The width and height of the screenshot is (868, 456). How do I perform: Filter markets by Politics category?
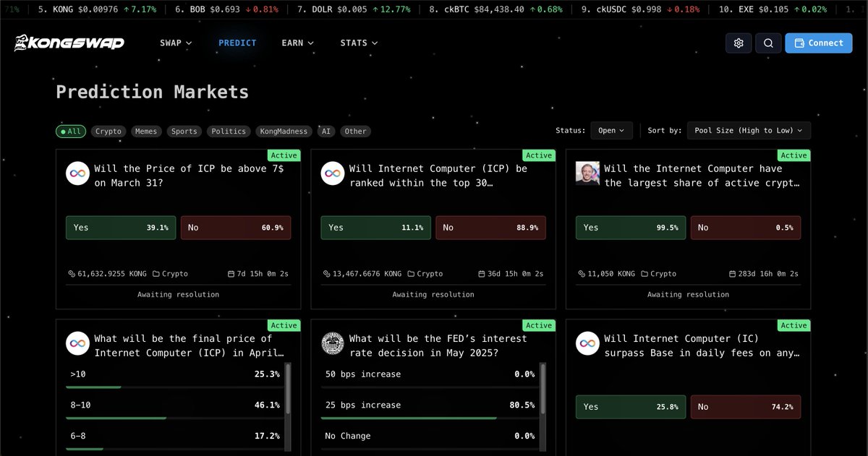(229, 132)
